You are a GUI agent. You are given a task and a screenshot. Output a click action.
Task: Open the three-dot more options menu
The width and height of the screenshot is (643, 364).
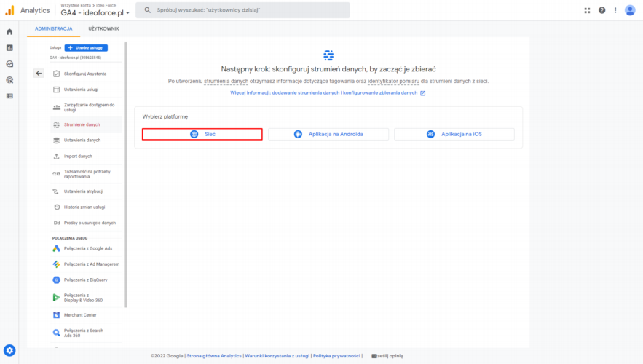pos(615,10)
